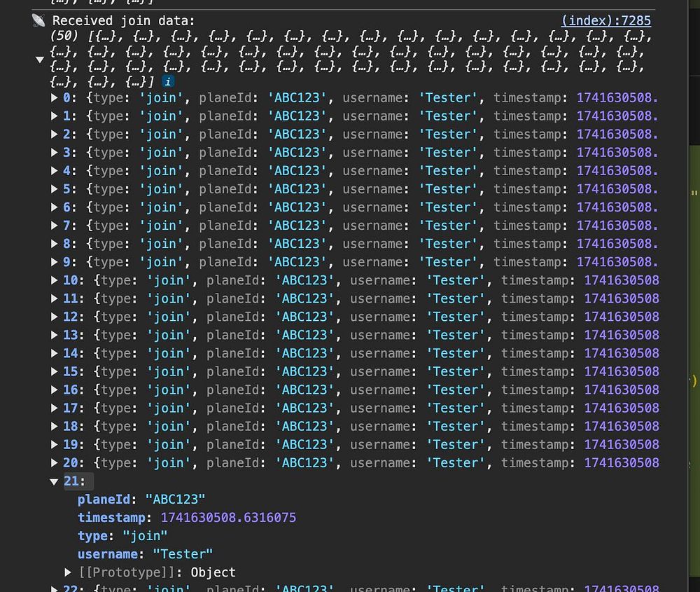This screenshot has height=592, width=700.
Task: Click the username "Tester" property in item 21
Action: pos(145,554)
